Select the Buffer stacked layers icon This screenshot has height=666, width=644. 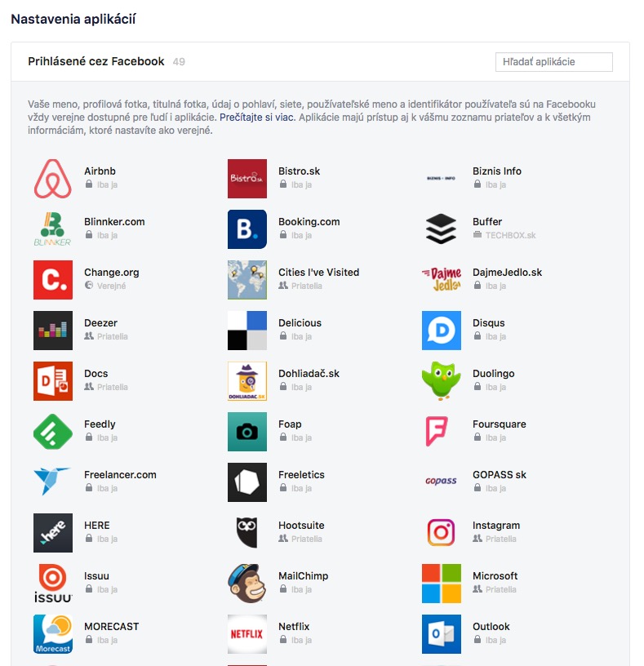tap(441, 229)
